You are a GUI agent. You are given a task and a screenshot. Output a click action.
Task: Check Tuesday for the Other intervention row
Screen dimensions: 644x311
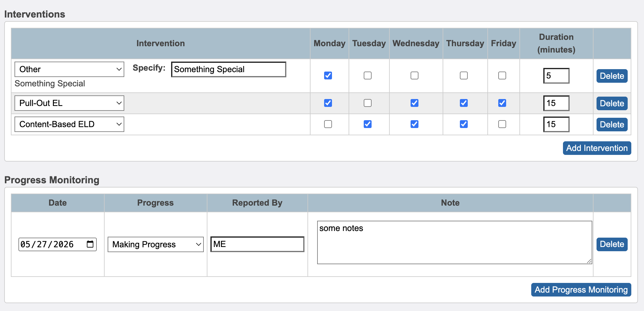coord(368,75)
